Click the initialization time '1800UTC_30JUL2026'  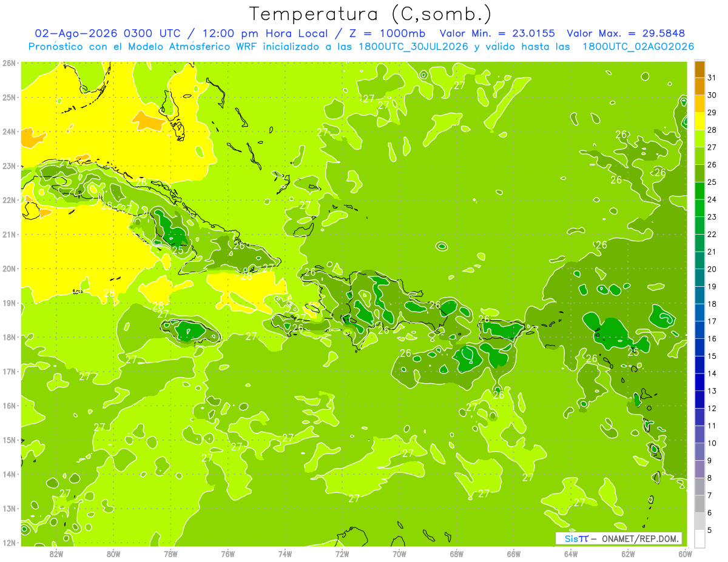(x=413, y=47)
